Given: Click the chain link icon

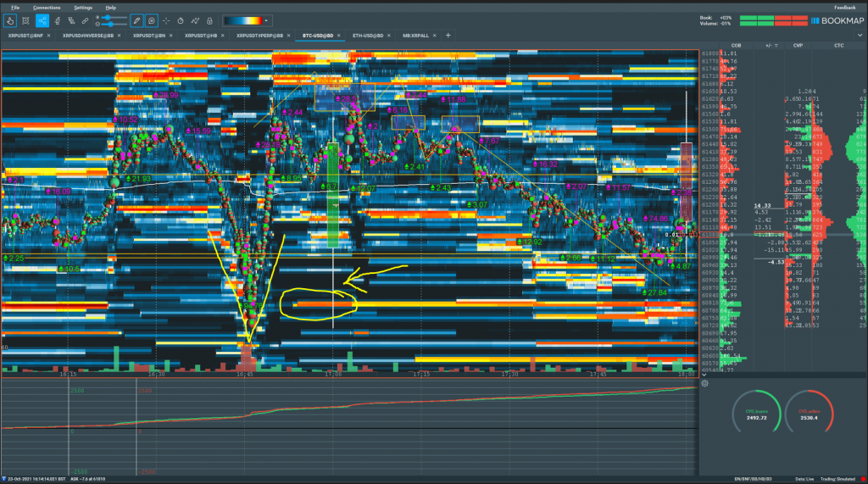Looking at the screenshot, I should (85, 21).
